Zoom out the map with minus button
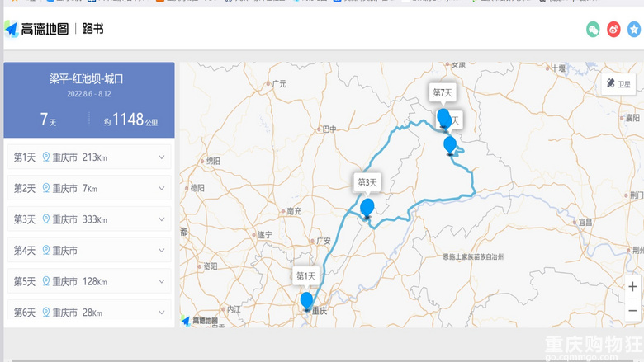The height and width of the screenshot is (362, 644). pyautogui.click(x=632, y=310)
